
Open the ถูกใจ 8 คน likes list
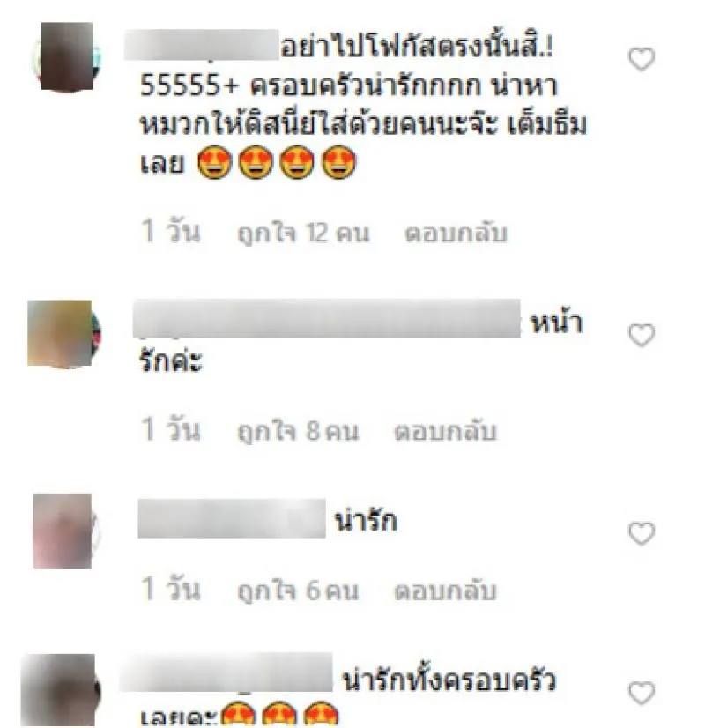pyautogui.click(x=298, y=431)
